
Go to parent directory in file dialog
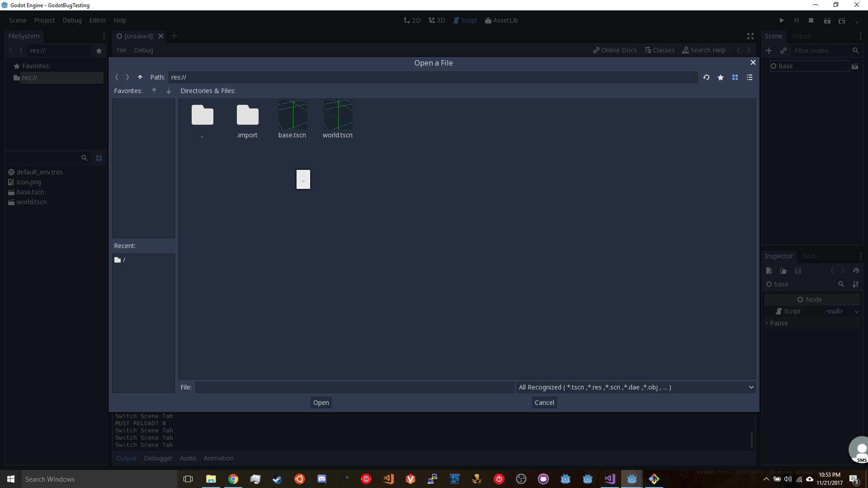pos(140,77)
